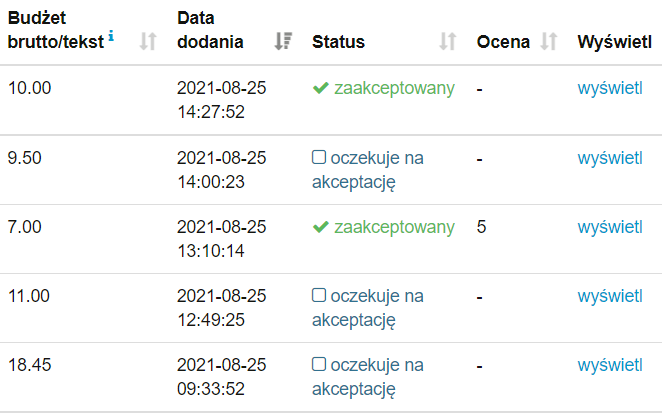Screen dimensions: 663x413
Task: Sort by Data dodania descending icon
Action: [x=283, y=42]
